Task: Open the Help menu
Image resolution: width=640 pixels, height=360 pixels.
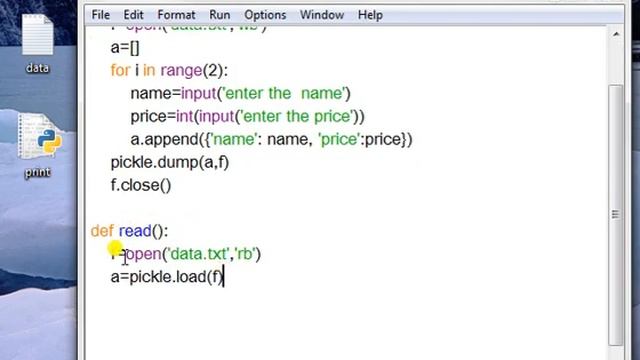Action: click(x=370, y=15)
